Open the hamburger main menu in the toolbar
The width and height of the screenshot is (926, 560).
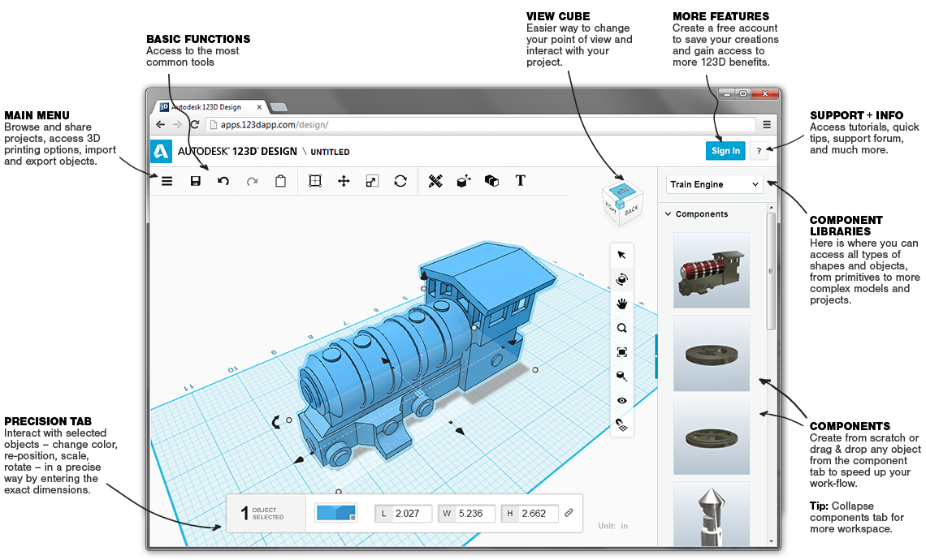(x=167, y=181)
